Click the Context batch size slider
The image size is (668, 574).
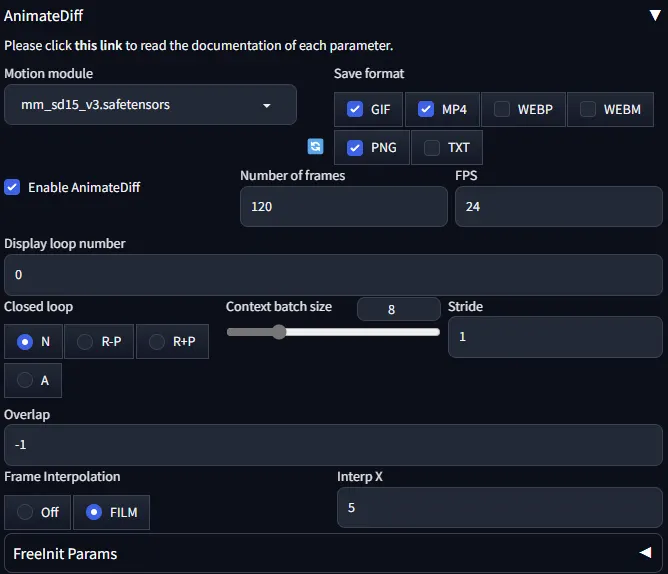click(333, 332)
